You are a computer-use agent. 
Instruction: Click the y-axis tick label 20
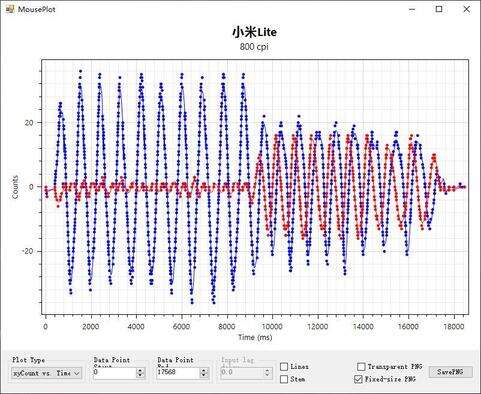pyautogui.click(x=29, y=123)
